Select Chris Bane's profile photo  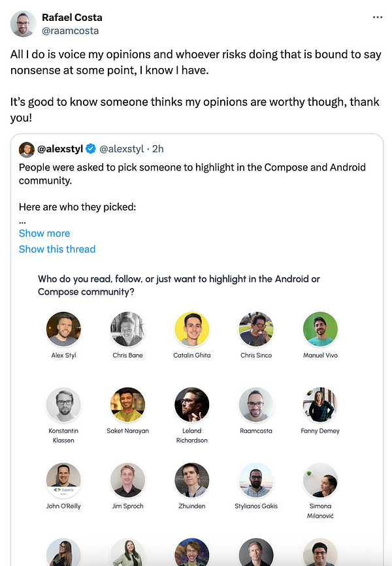[127, 329]
